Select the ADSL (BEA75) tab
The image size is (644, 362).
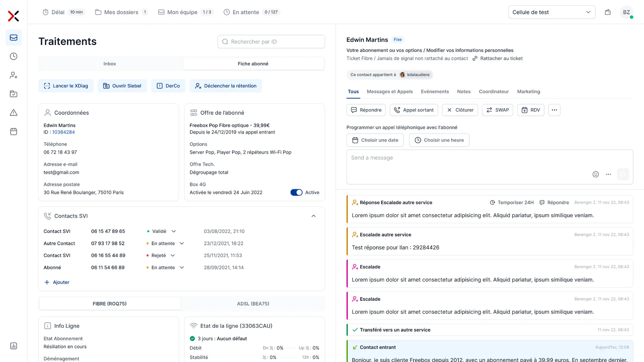(x=253, y=304)
